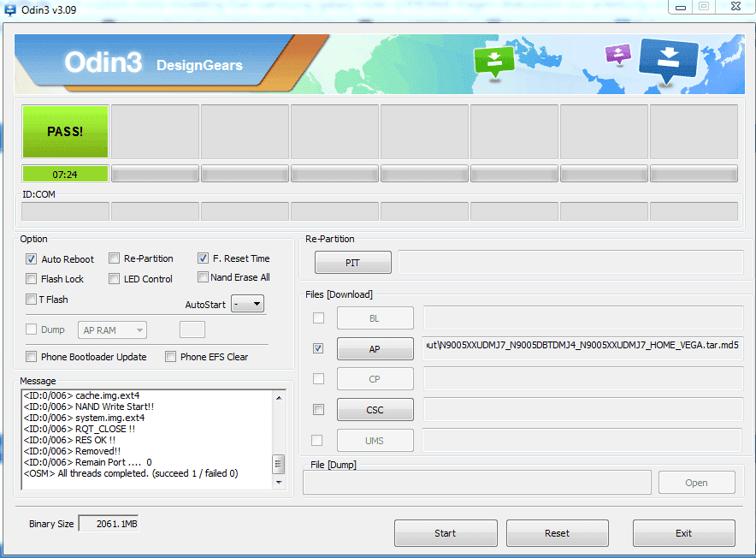
Task: Click the Odin3 app icon in title bar
Action: tap(9, 9)
